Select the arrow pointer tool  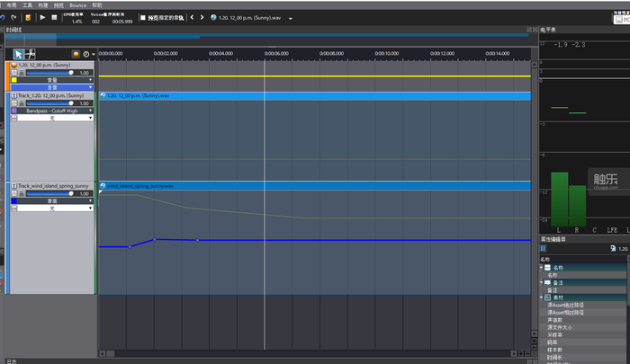pos(18,53)
